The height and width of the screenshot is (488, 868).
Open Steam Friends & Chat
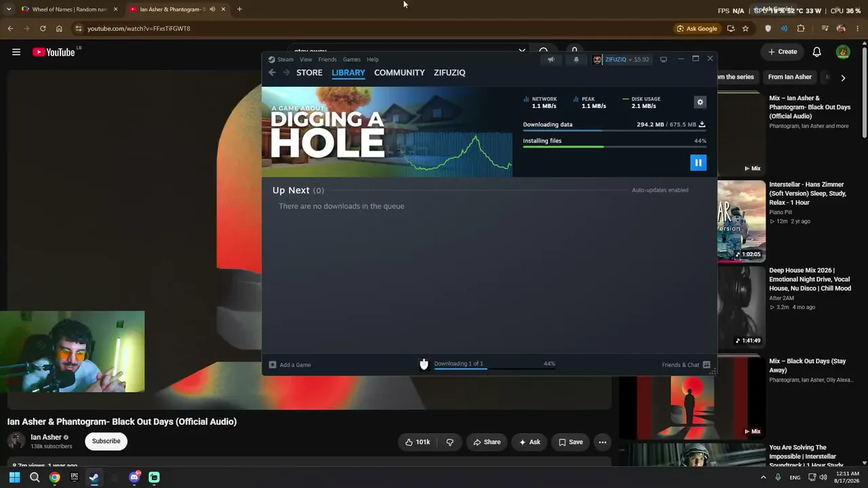(686, 365)
